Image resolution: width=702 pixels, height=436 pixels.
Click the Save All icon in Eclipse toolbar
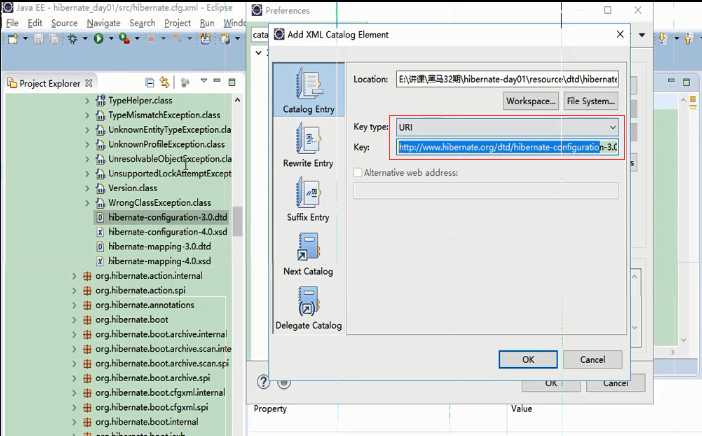tap(55, 39)
